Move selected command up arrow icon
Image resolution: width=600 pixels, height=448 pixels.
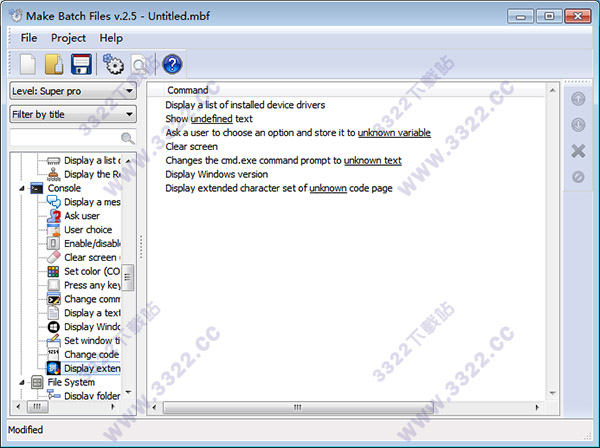click(578, 99)
